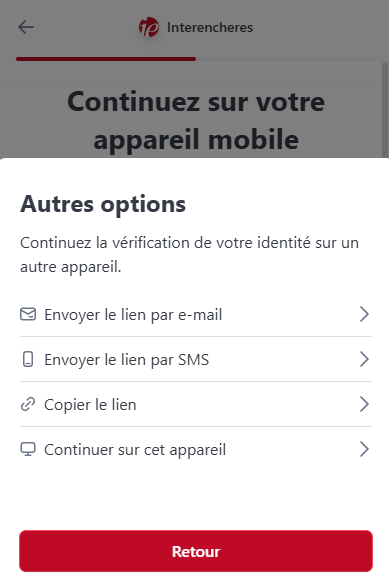This screenshot has width=389, height=588.
Task: Choose "Envoyer le lien par SMS"
Action: tap(196, 359)
